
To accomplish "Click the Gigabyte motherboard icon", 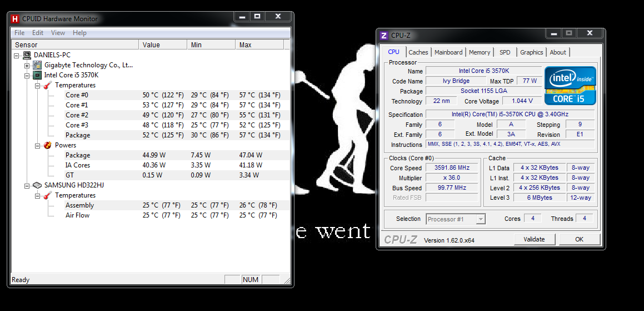I will pyautogui.click(x=37, y=65).
